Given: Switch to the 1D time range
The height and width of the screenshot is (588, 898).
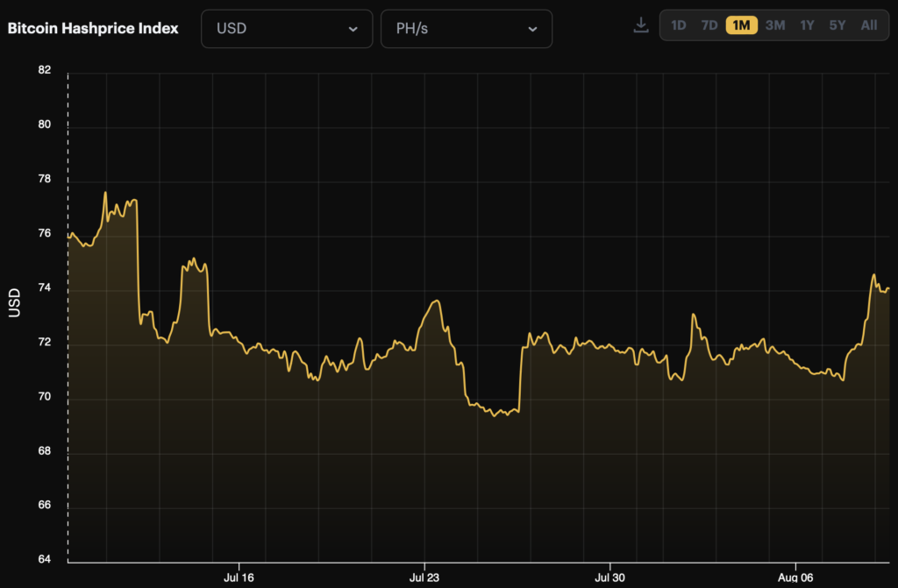Looking at the screenshot, I should (678, 25).
